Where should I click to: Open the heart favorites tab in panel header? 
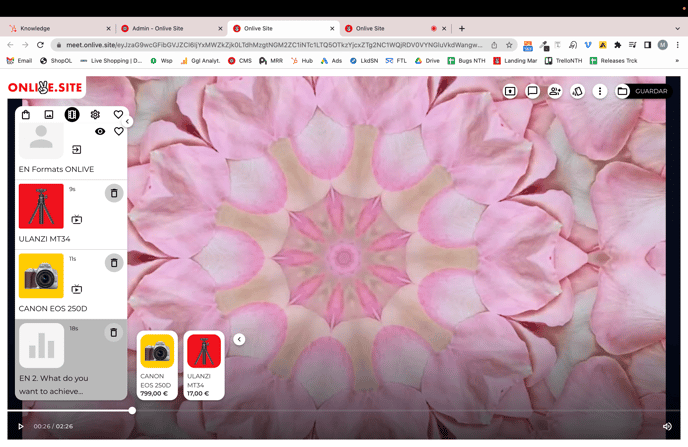click(118, 114)
